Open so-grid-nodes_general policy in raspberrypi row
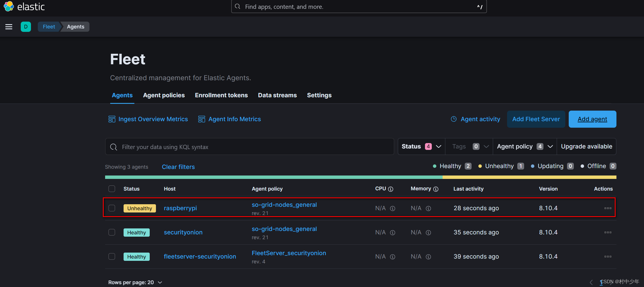Image resolution: width=644 pixels, height=287 pixels. [284, 205]
